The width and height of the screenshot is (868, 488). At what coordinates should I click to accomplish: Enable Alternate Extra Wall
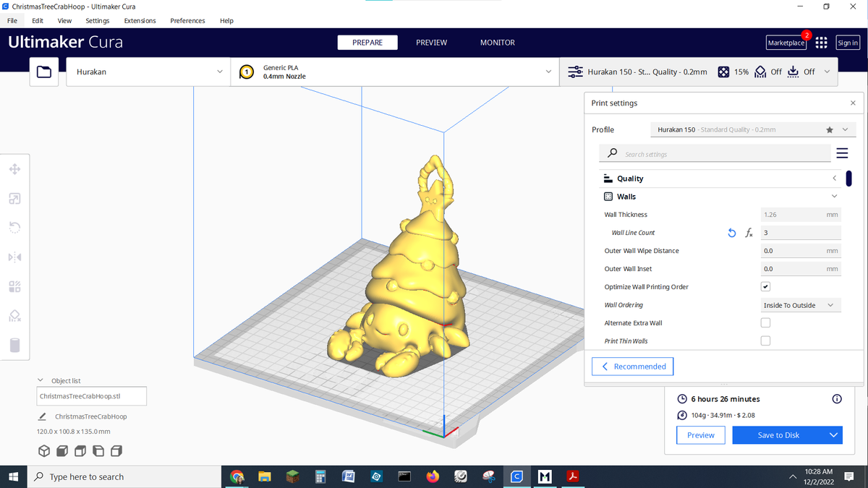coord(765,322)
